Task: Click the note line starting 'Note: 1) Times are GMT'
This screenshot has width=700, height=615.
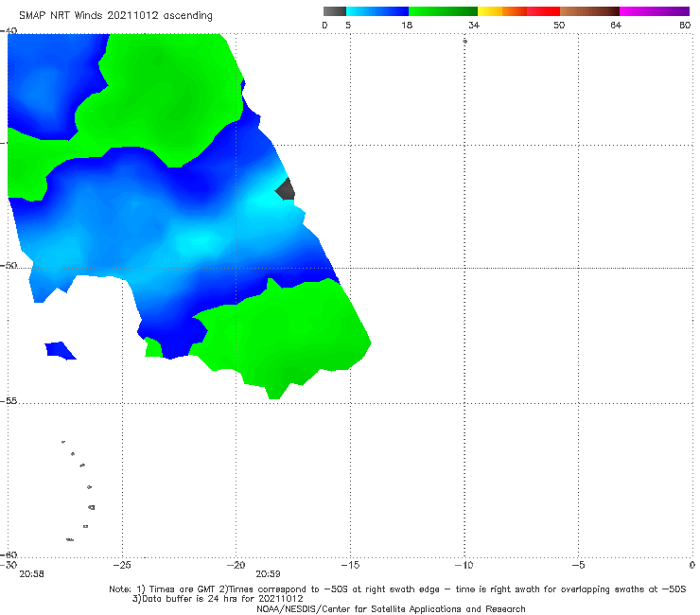Action: 397,589
